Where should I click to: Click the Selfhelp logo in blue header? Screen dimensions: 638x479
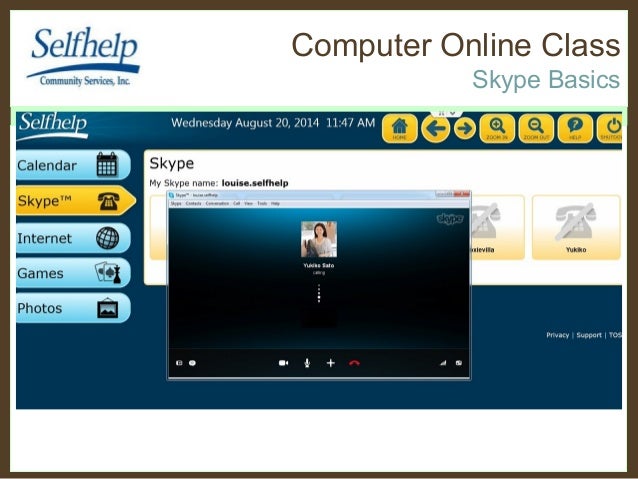pos(53,125)
